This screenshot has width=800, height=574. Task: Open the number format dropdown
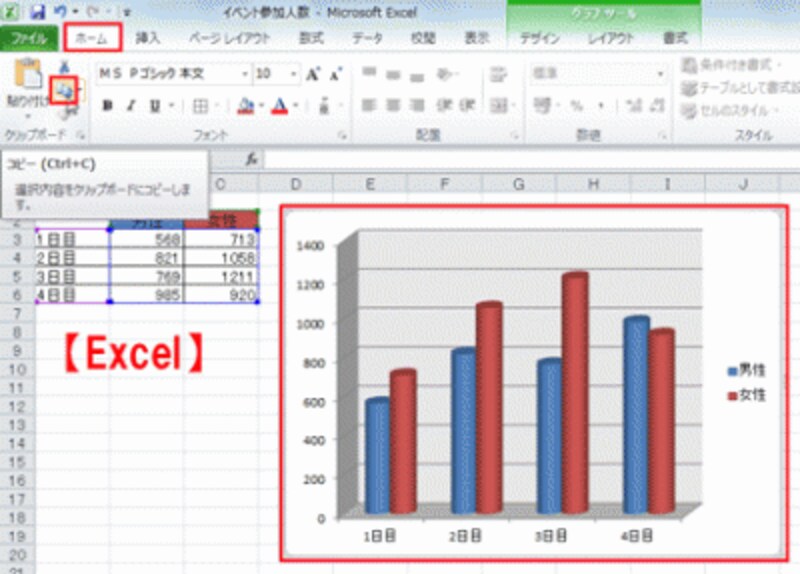click(660, 74)
